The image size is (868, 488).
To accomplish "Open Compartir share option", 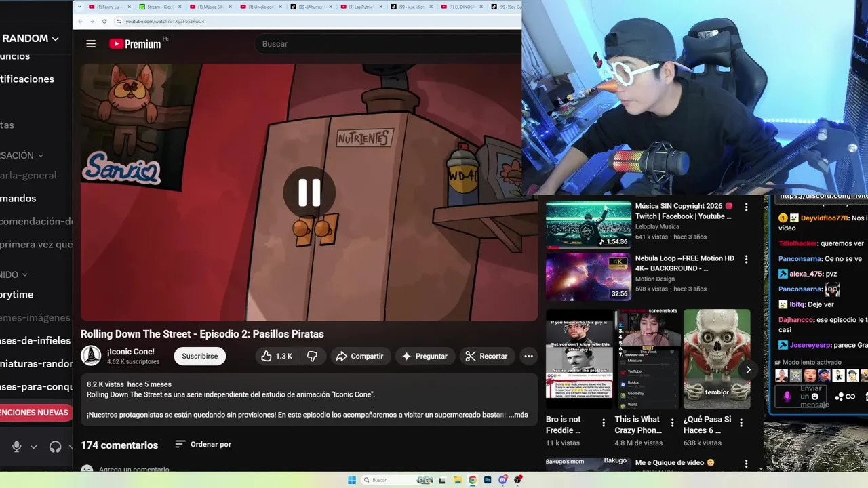I will [x=360, y=356].
